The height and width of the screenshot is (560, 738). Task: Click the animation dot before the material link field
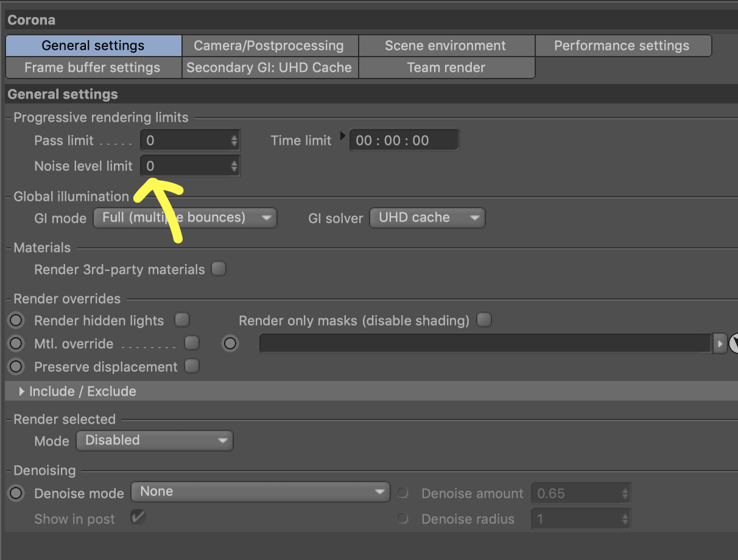coord(230,343)
